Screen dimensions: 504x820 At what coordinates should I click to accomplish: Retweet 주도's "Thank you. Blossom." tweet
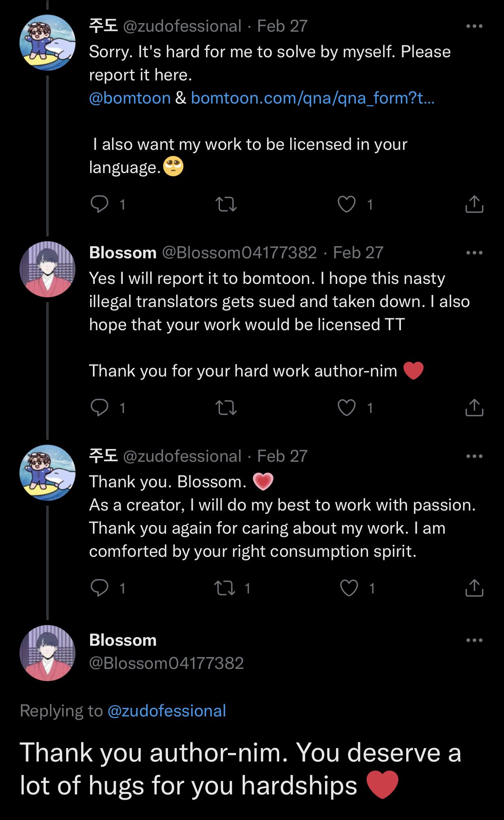coord(226,588)
